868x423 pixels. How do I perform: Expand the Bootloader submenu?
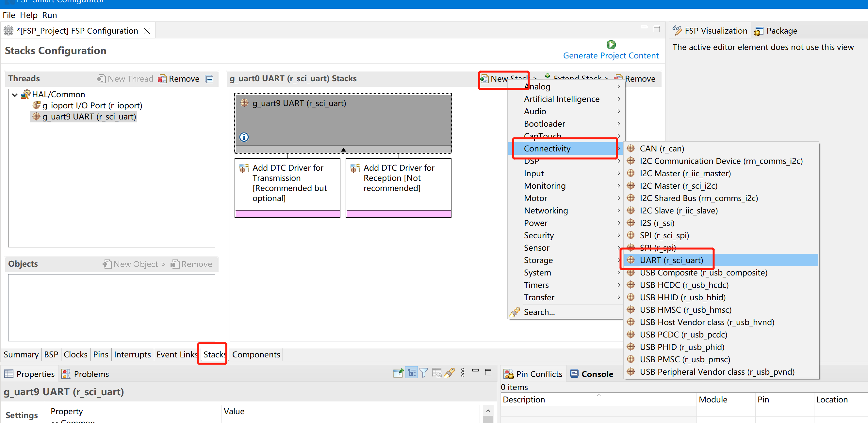tap(566, 124)
